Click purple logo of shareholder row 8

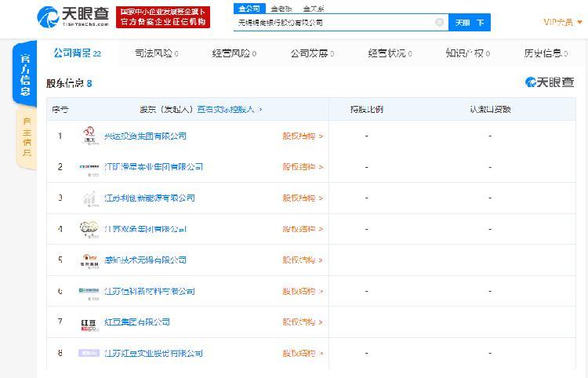point(89,353)
